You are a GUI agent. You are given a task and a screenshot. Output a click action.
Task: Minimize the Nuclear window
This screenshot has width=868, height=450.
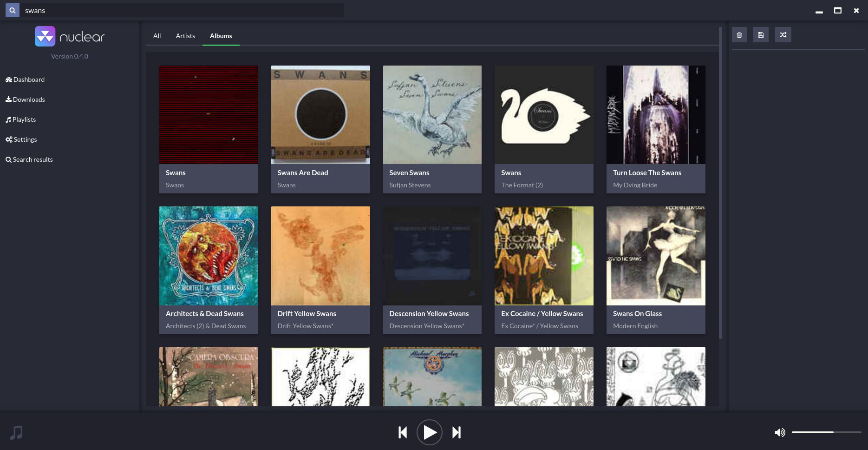819,11
